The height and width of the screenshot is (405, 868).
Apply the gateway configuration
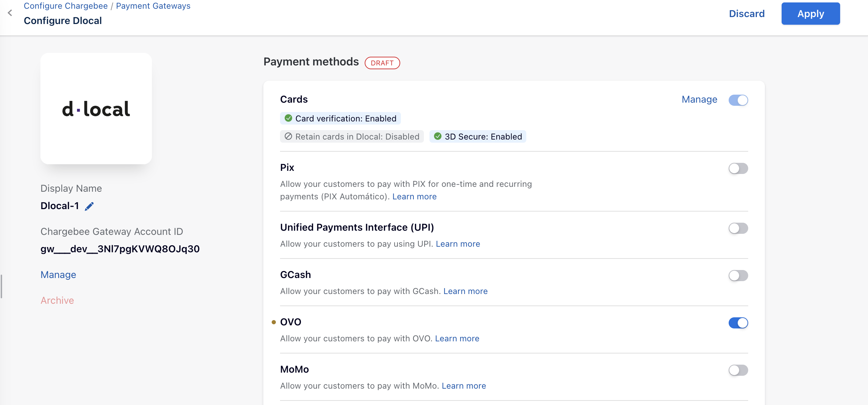click(811, 14)
